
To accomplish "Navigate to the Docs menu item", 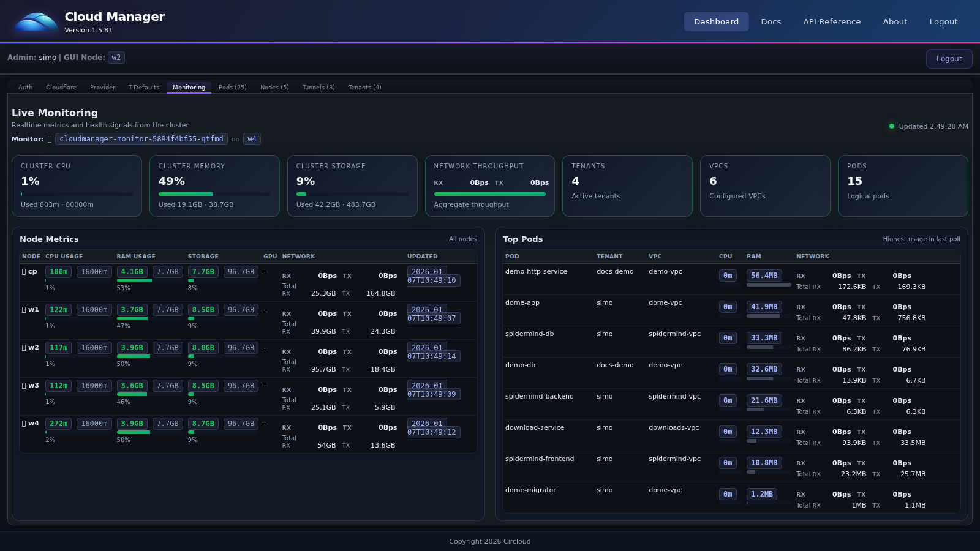I will coord(771,21).
